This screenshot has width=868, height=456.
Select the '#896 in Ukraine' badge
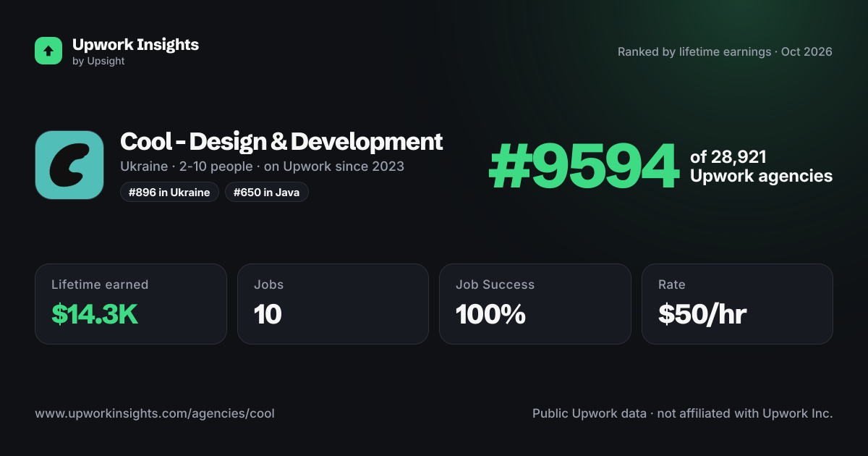[169, 192]
